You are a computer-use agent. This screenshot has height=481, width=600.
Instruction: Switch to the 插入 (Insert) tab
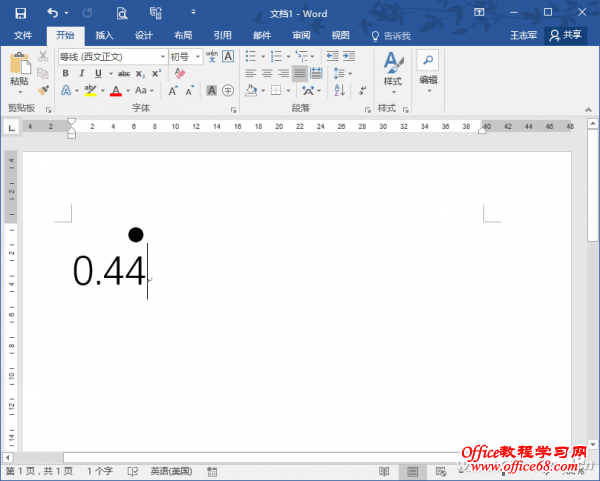coord(104,35)
